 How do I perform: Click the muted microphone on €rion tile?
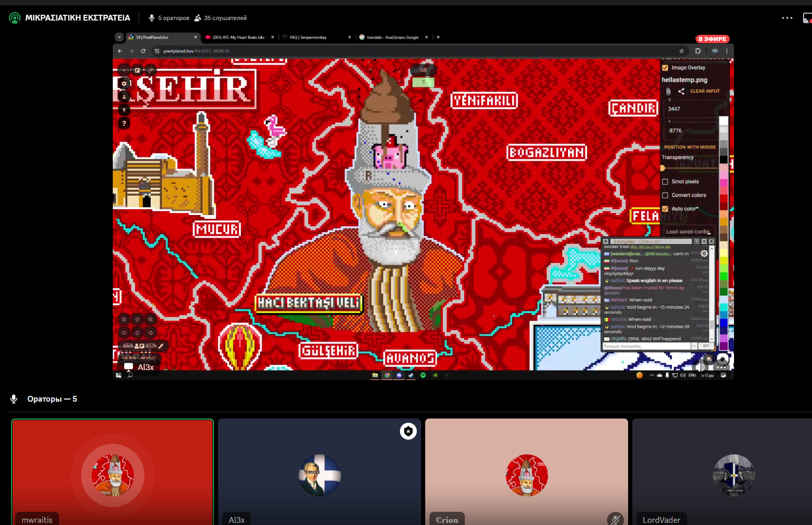tap(615, 520)
